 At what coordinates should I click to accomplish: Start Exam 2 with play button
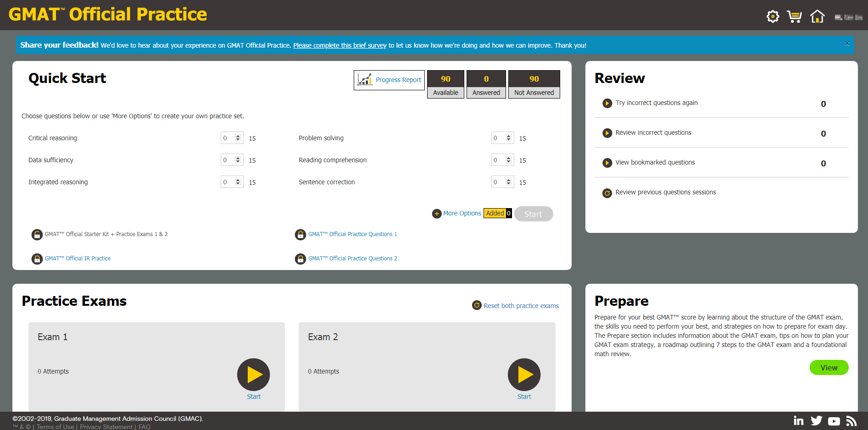[x=524, y=375]
